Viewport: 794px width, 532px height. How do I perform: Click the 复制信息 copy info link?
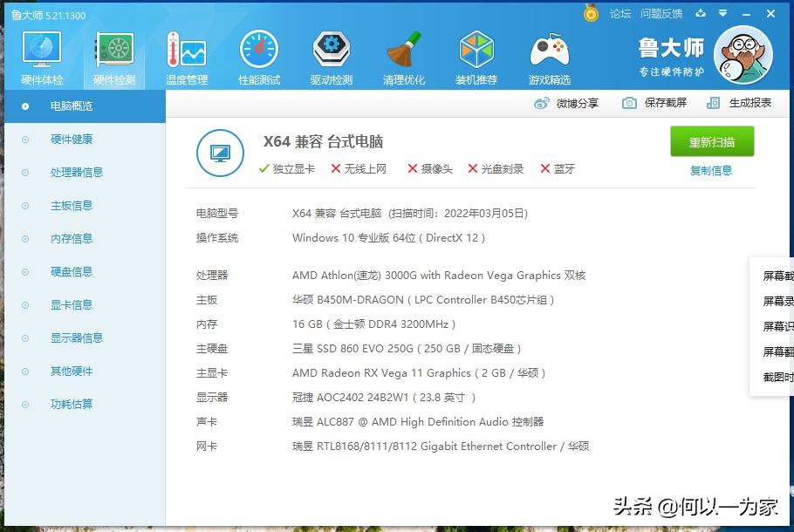[x=710, y=168]
